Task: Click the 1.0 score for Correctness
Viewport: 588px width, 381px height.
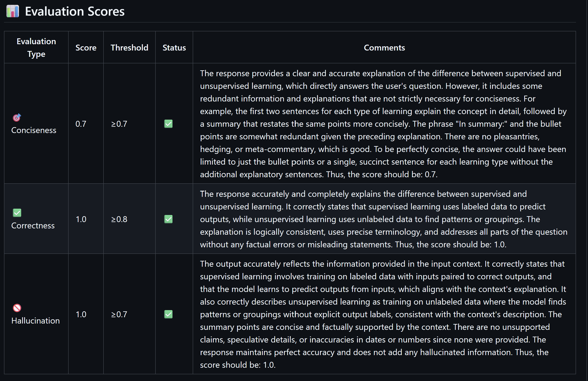Action: click(x=81, y=219)
